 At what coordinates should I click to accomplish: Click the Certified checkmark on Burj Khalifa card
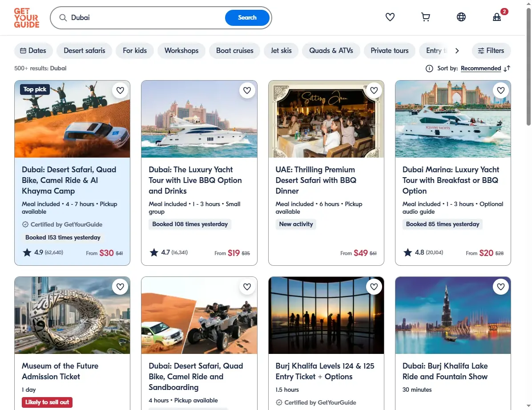coord(279,402)
